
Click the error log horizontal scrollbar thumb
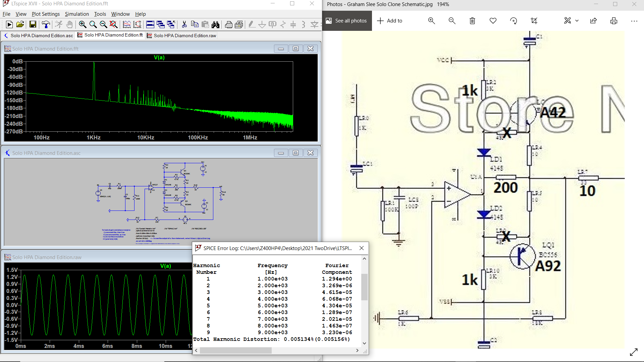pos(236,351)
